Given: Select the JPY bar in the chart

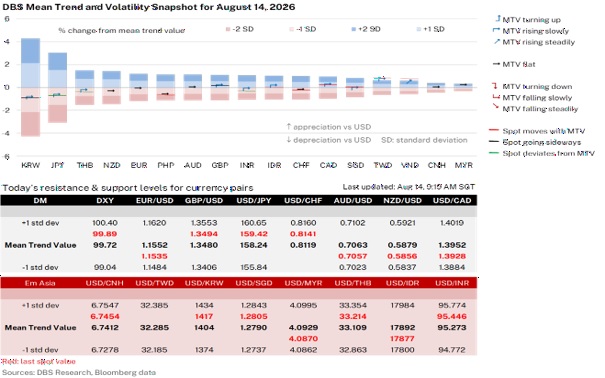Looking at the screenshot, I should (57, 88).
